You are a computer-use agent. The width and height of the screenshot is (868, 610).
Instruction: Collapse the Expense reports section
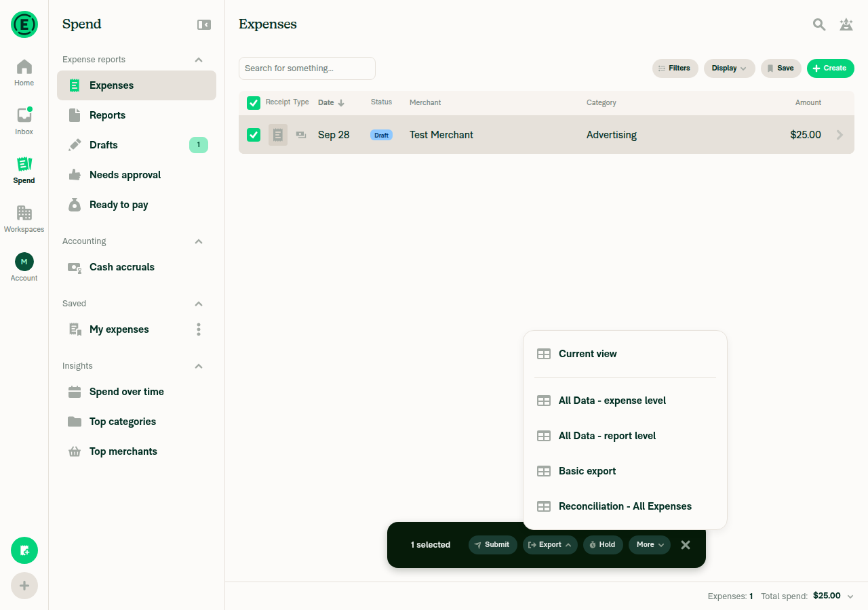pyautogui.click(x=199, y=60)
